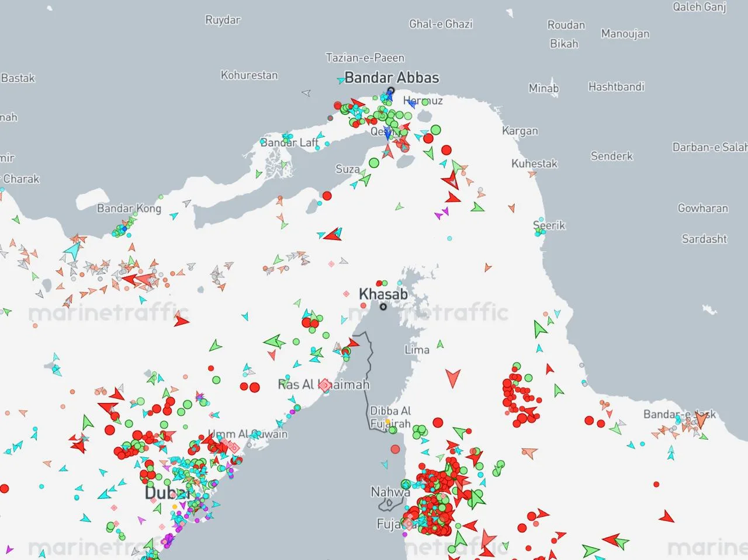The height and width of the screenshot is (560, 748).
Task: Click the Bandar Kong label
Action: [129, 208]
